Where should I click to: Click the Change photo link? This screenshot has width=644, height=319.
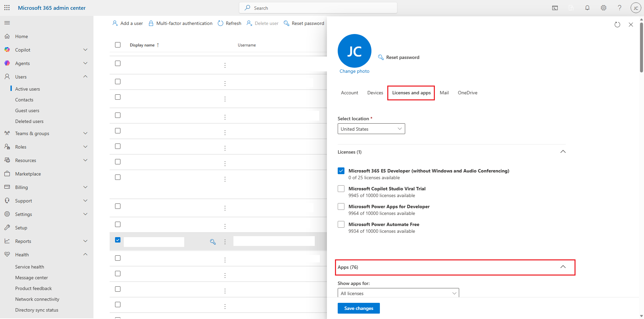pyautogui.click(x=355, y=71)
